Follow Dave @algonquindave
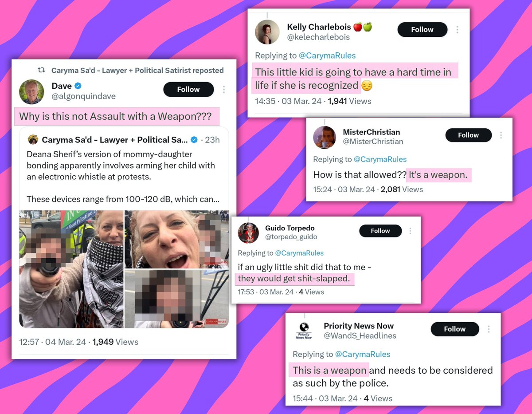The height and width of the screenshot is (414, 532). point(188,90)
